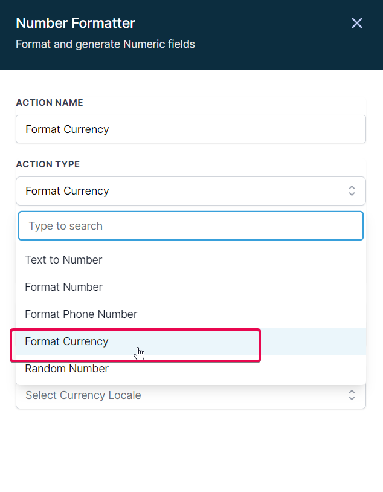
Task: Focus the Action Name text field
Action: point(191,129)
